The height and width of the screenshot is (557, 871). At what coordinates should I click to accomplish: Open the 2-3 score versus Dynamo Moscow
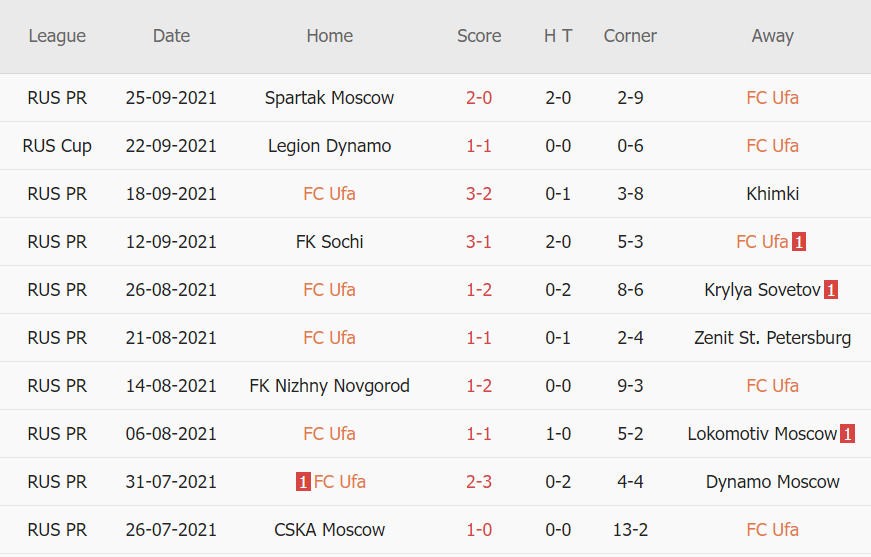479,482
